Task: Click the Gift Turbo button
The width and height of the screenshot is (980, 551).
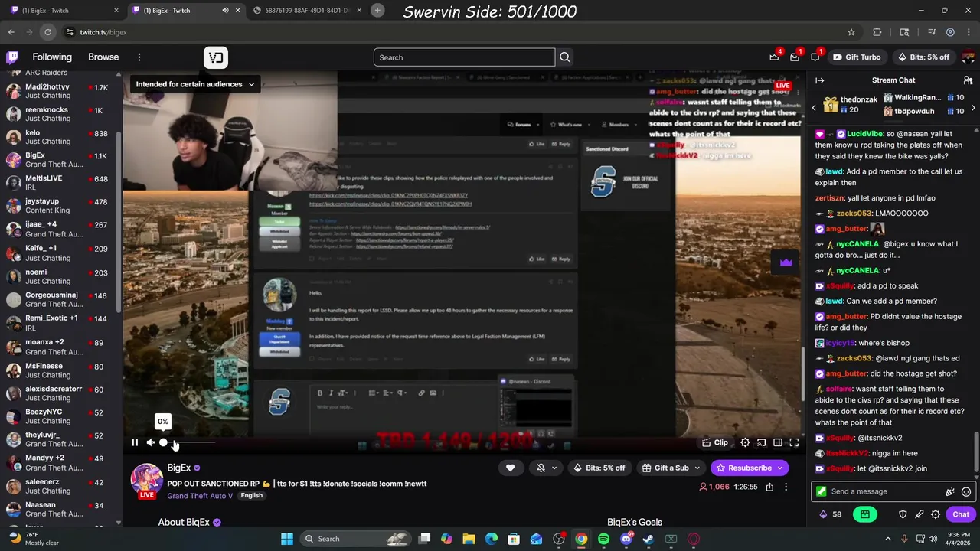Action: click(856, 57)
